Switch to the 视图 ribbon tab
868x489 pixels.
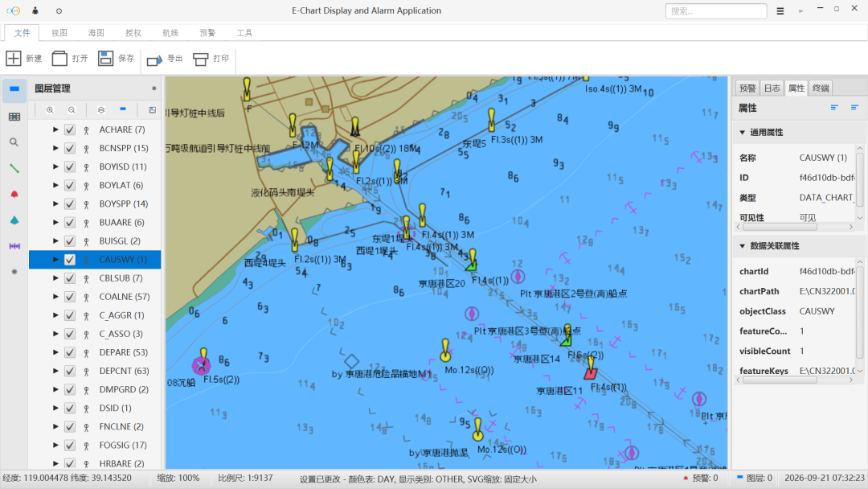(x=59, y=33)
